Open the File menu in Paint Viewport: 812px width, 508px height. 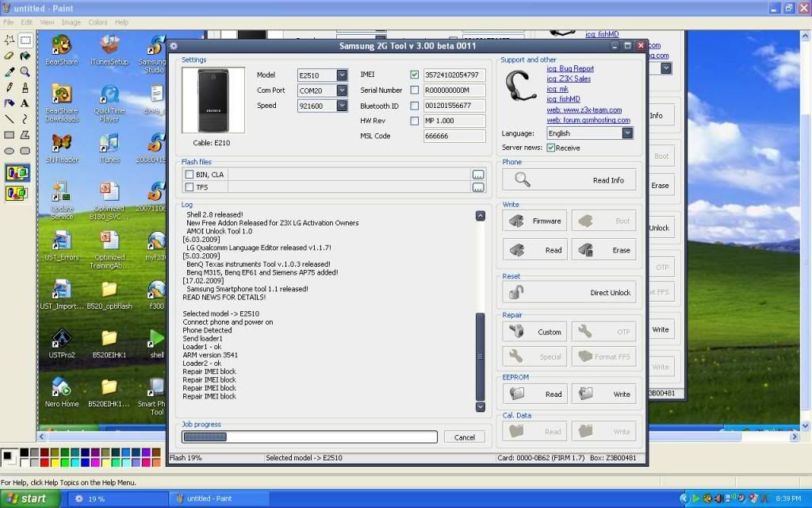[x=8, y=22]
